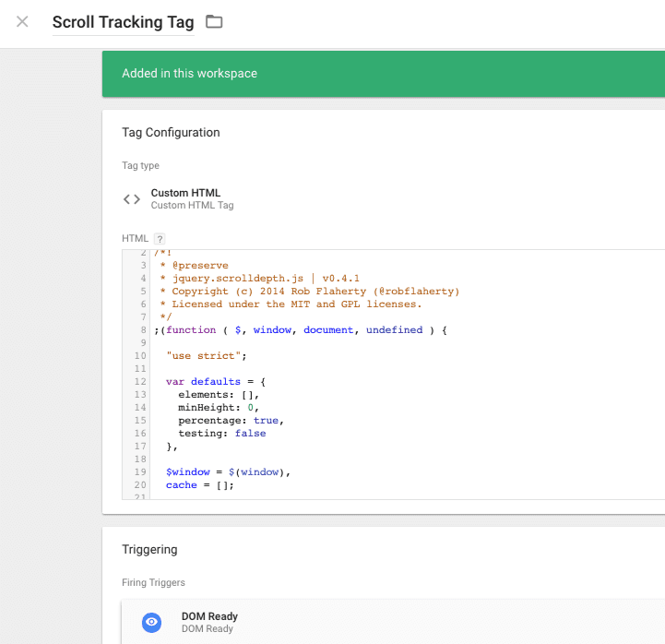
Task: Click the 'var defaults = {' code line
Action: point(216,382)
